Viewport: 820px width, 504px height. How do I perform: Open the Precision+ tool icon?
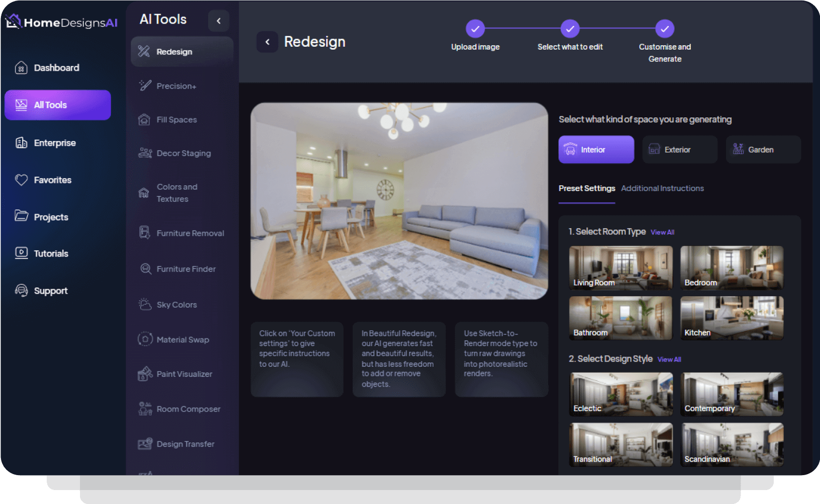[145, 86]
